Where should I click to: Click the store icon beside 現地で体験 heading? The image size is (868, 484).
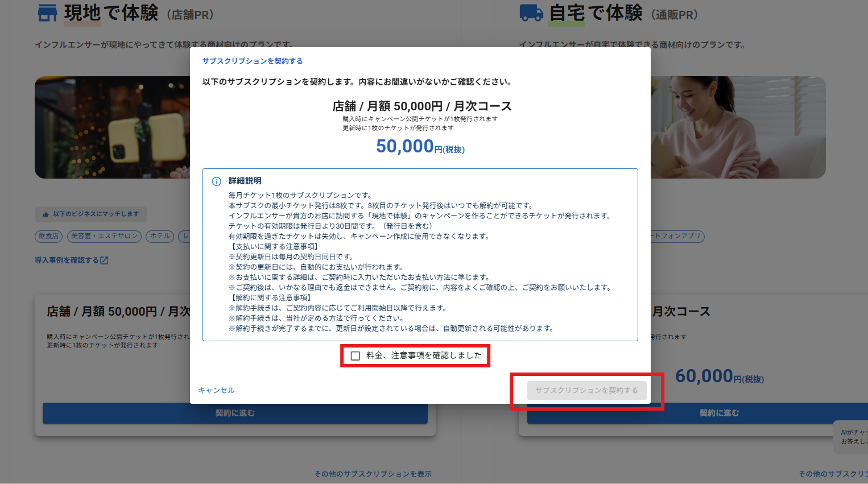(47, 13)
